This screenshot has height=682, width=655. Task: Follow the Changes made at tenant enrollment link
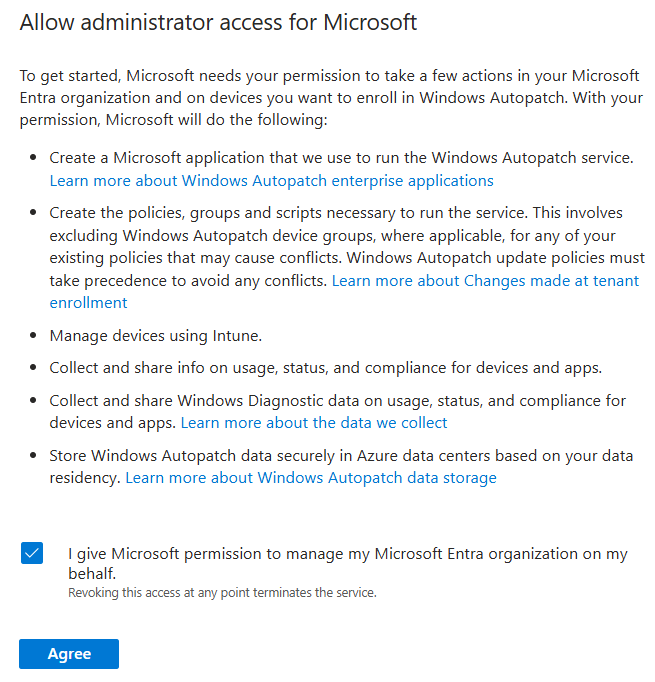(x=485, y=281)
